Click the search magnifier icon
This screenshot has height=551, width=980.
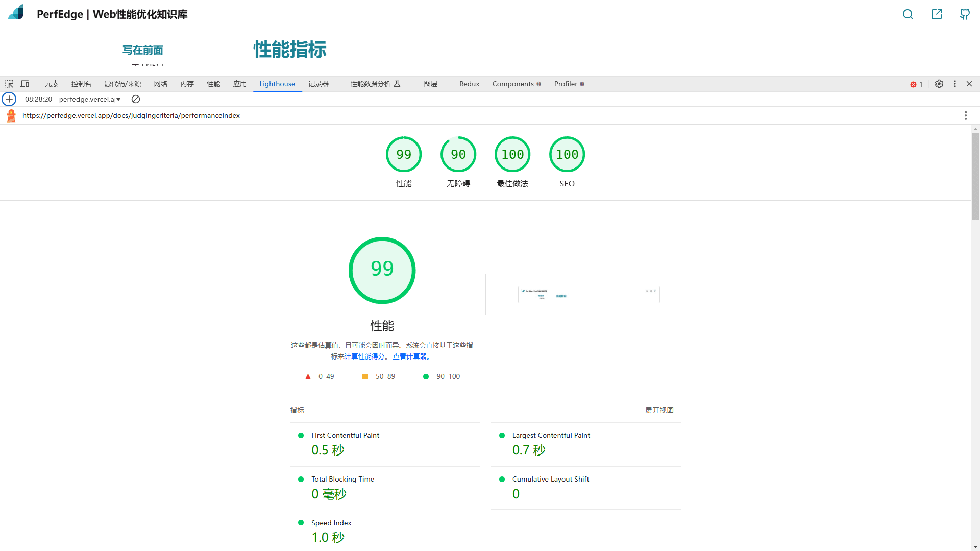coord(908,14)
